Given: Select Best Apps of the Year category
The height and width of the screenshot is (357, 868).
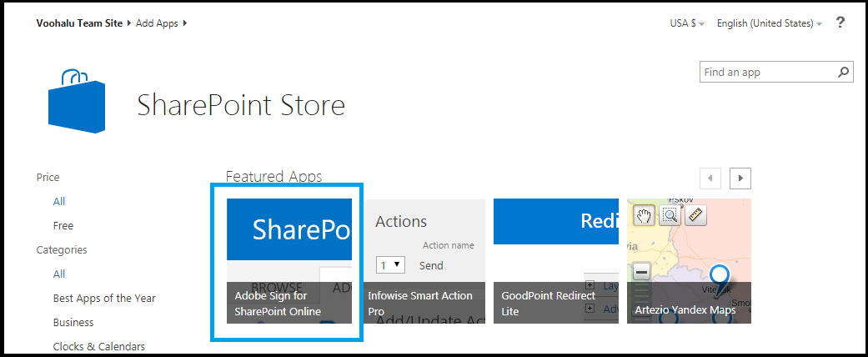Looking at the screenshot, I should [104, 299].
